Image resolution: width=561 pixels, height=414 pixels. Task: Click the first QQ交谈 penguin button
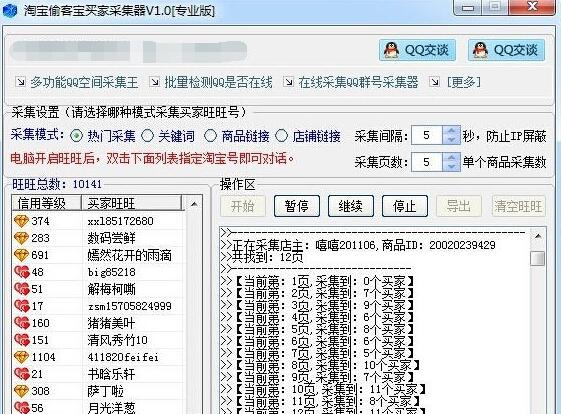417,50
